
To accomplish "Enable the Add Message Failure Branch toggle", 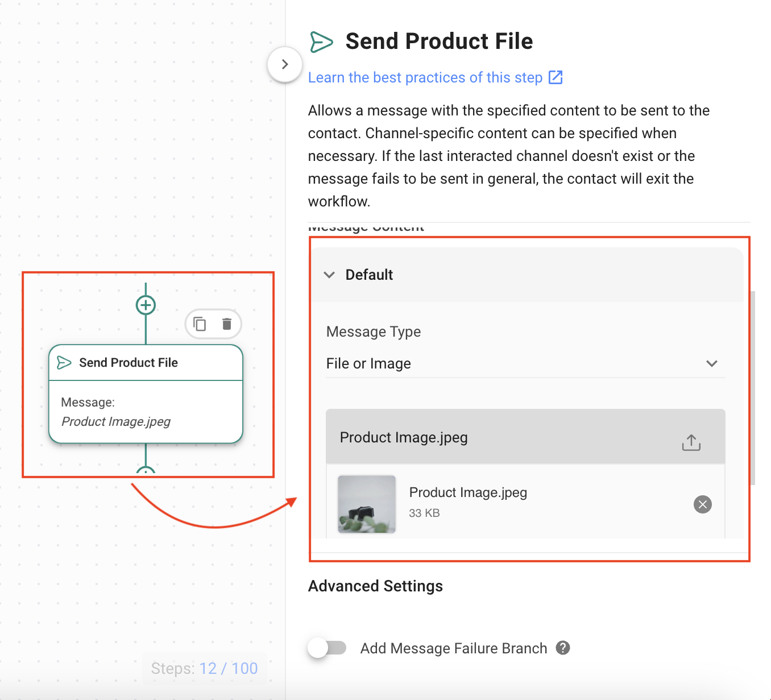I will pos(327,648).
